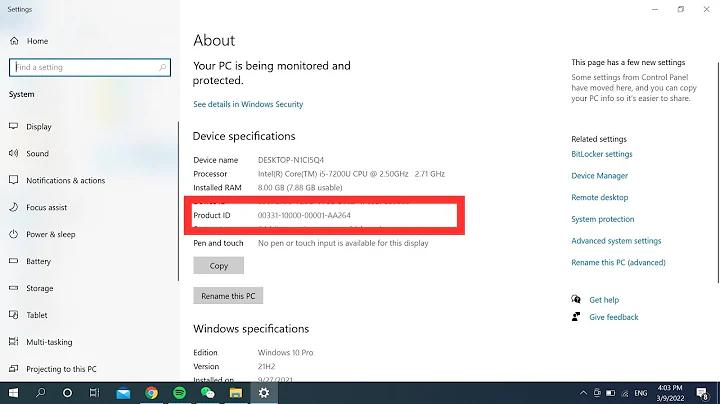Click the battery icon in system tray
The width and height of the screenshot is (720, 404).
click(x=610, y=393)
